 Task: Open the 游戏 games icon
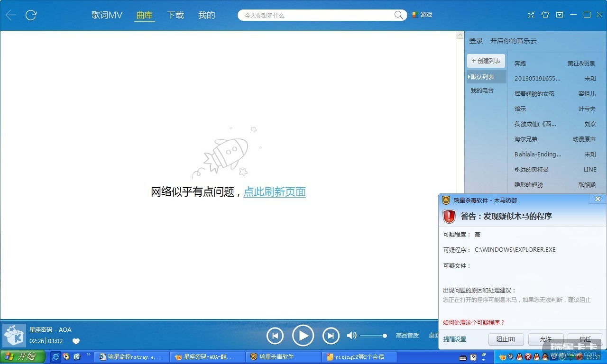tap(422, 15)
